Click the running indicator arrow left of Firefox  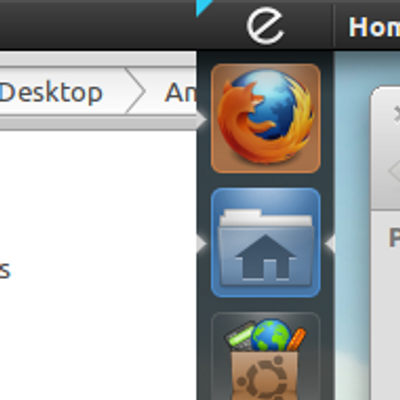tap(202, 119)
